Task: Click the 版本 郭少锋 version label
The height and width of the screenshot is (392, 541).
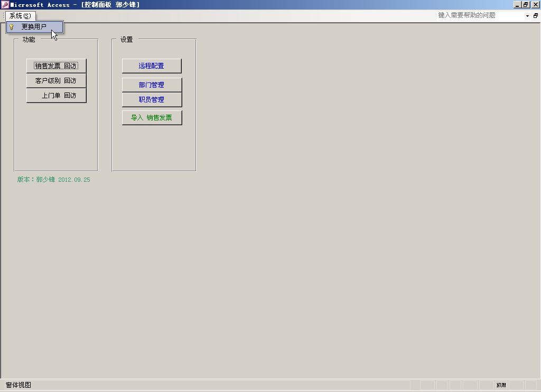Action: pyautogui.click(x=53, y=180)
